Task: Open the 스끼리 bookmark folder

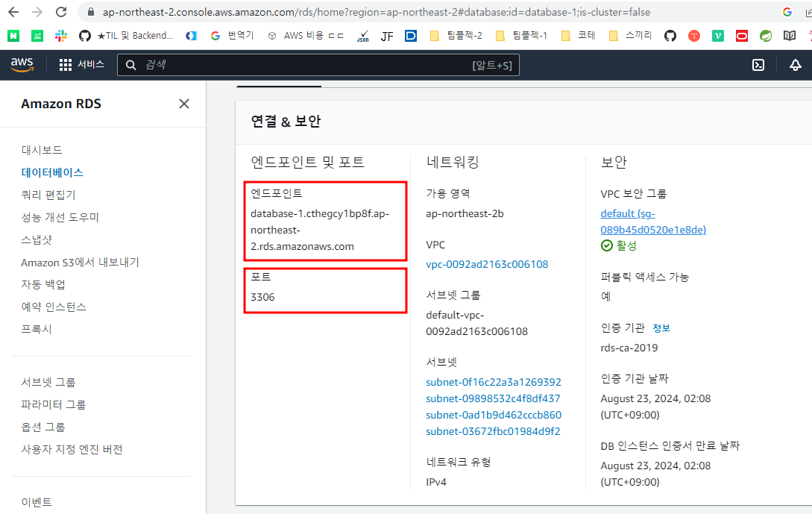Action: (x=630, y=35)
